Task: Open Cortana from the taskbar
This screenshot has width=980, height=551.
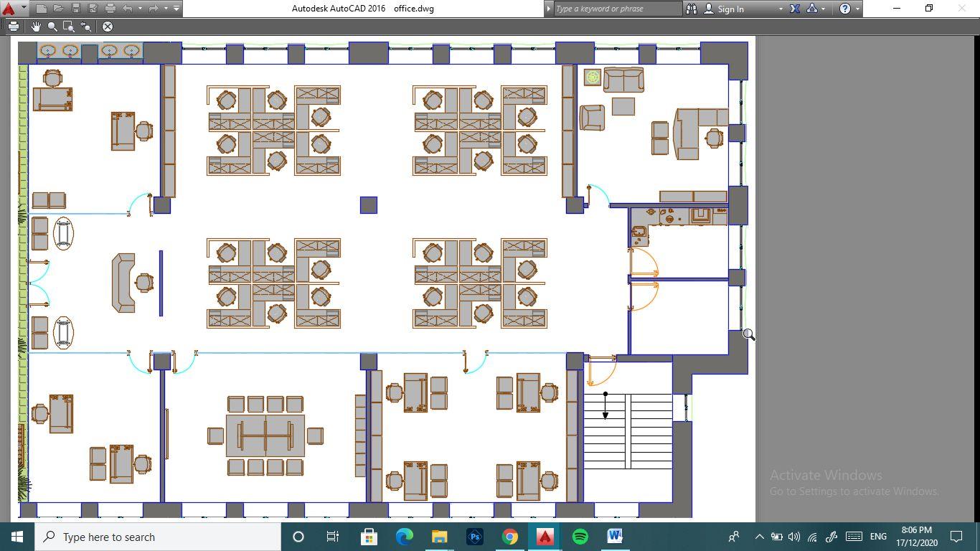Action: (x=298, y=537)
